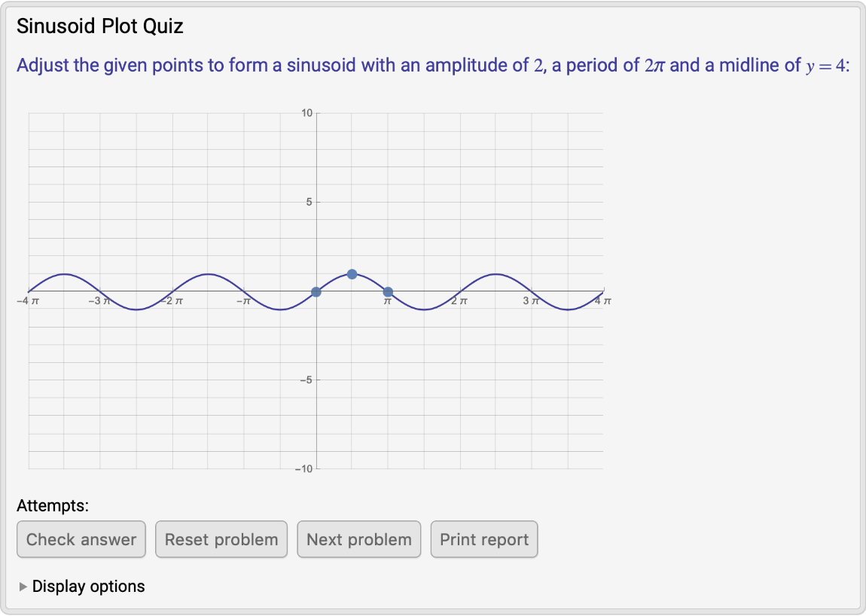Select the draggable point at the curve's peak
The image size is (866, 616).
(x=352, y=273)
